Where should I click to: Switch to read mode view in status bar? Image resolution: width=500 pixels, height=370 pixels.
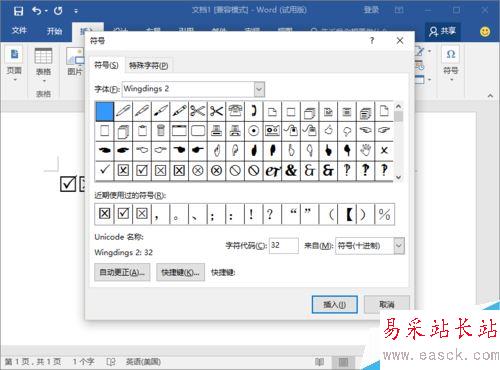click(x=319, y=362)
